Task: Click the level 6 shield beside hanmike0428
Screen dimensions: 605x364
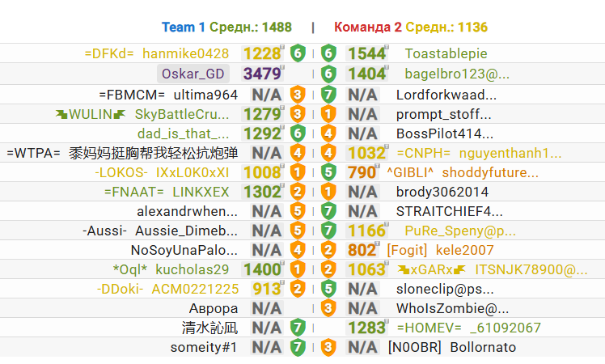Action: (298, 53)
